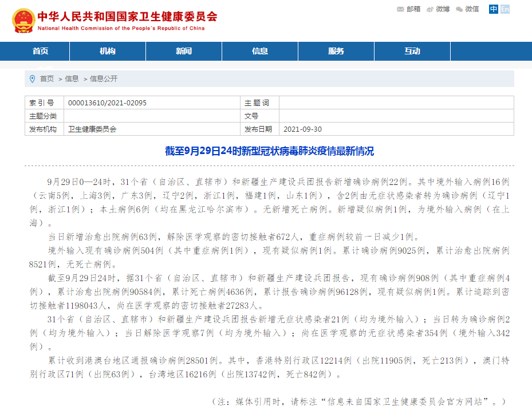Click the 卫生健康委员会 publisher value
The height and width of the screenshot is (410, 532).
(x=92, y=129)
